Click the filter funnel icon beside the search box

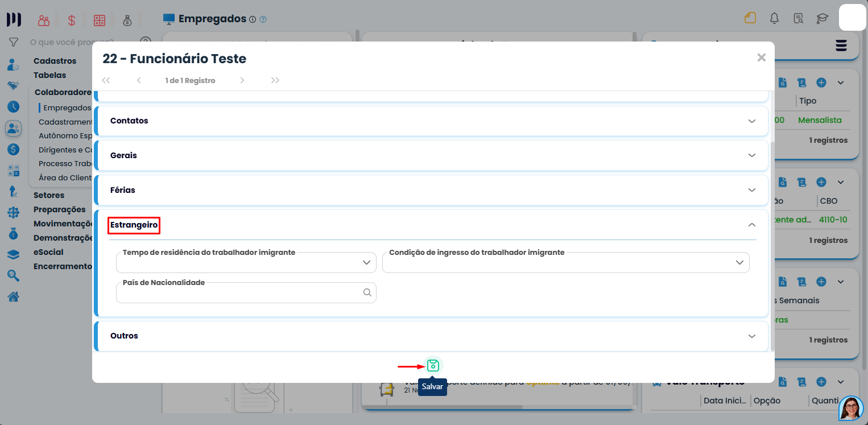14,42
